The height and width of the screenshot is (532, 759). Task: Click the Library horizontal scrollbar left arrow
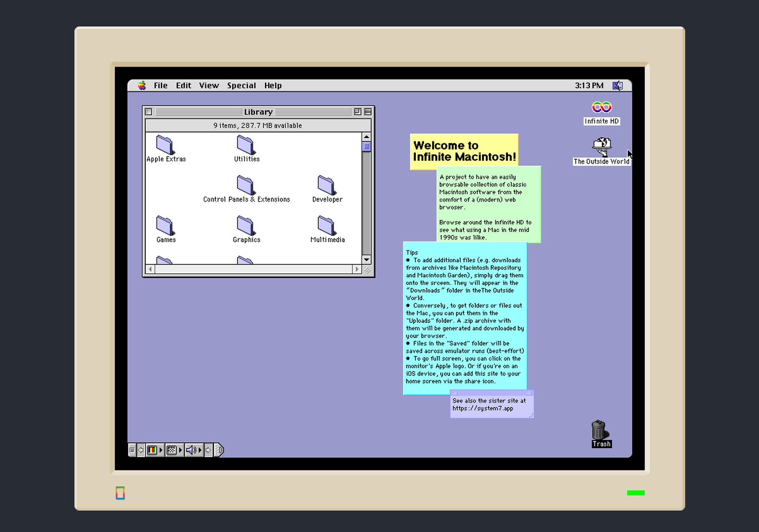(x=150, y=269)
